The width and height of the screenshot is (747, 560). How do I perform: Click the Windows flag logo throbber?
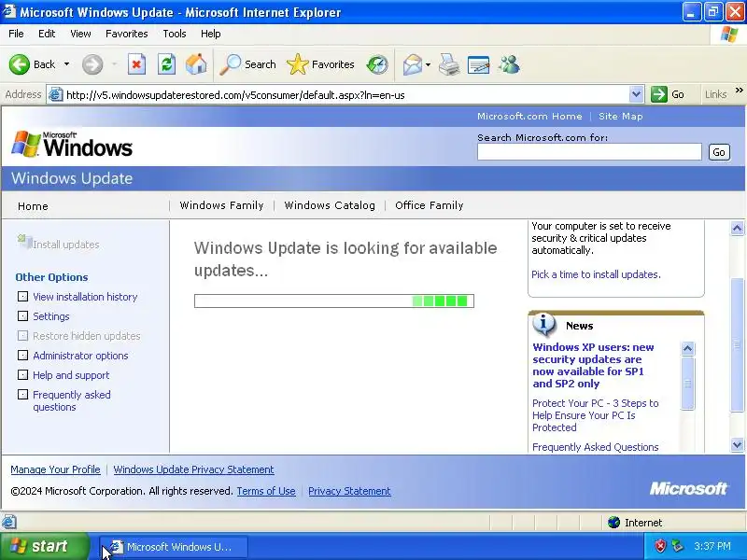coord(729,34)
